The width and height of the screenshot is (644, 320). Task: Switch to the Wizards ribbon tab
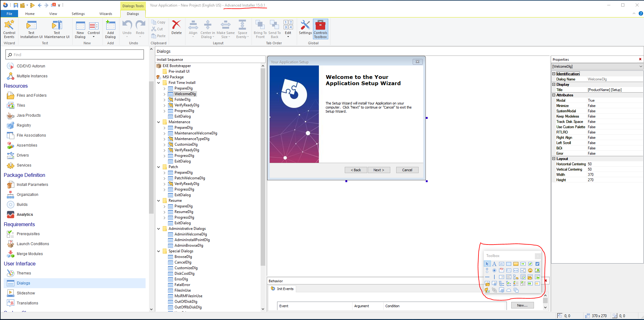106,14
